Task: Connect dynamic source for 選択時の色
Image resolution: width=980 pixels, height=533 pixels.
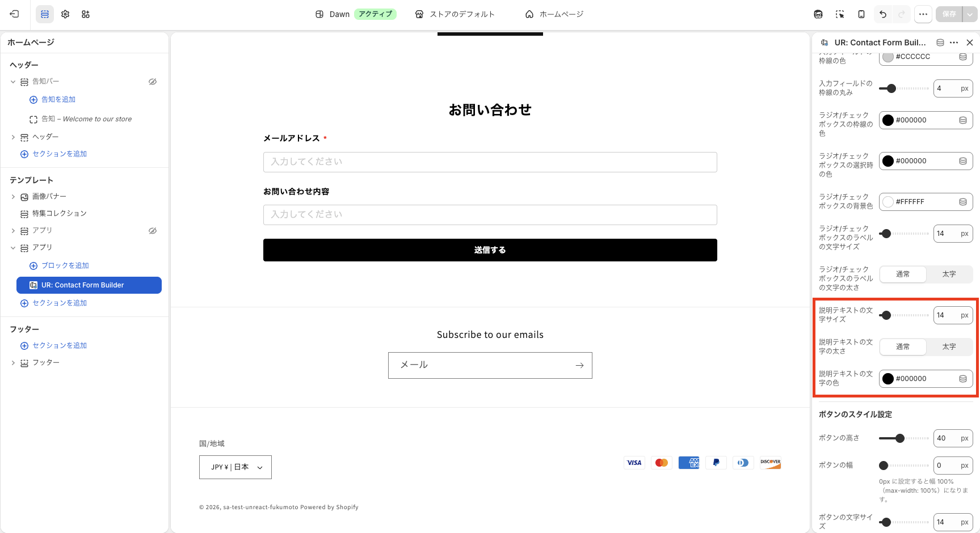Action: click(963, 161)
